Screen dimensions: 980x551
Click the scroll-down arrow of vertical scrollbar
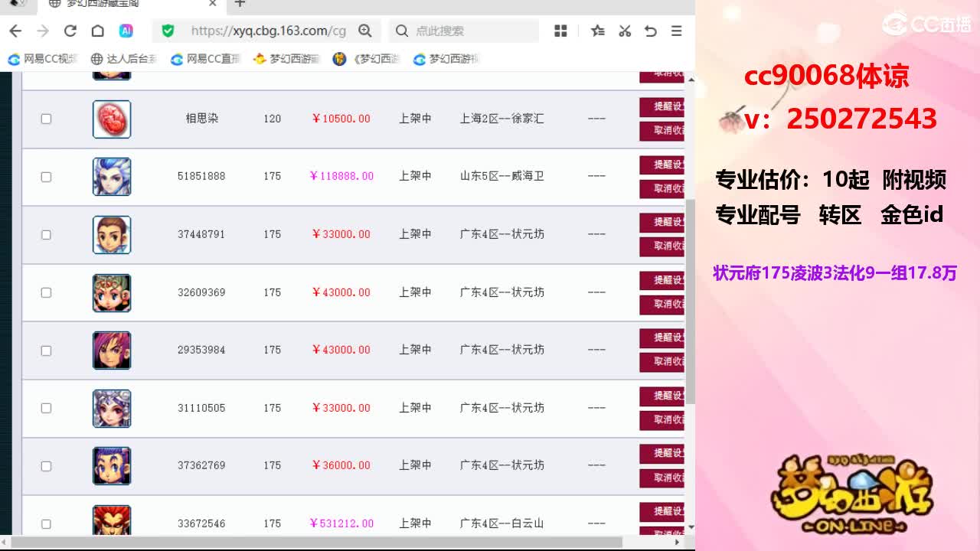[690, 527]
